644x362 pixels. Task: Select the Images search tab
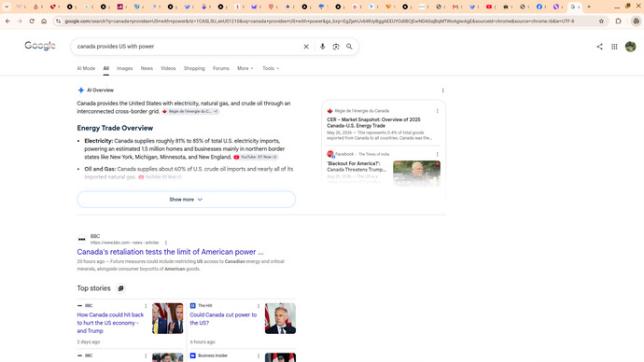[x=124, y=68]
